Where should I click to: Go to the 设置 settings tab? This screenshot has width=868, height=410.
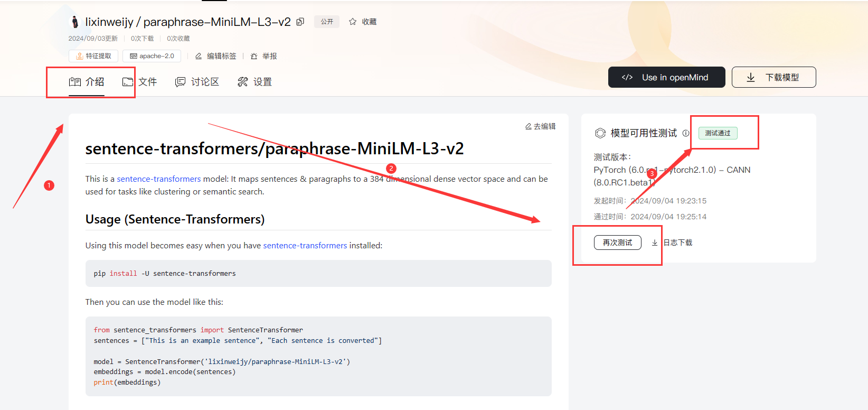pyautogui.click(x=254, y=82)
